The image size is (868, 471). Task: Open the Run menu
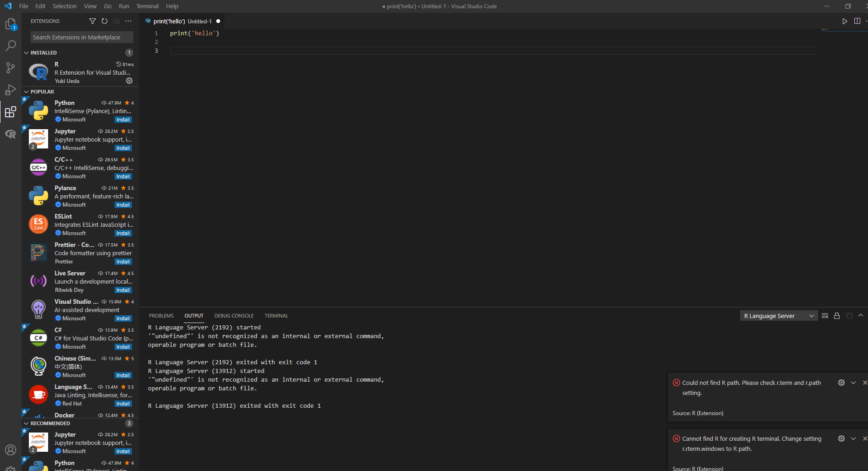124,6
